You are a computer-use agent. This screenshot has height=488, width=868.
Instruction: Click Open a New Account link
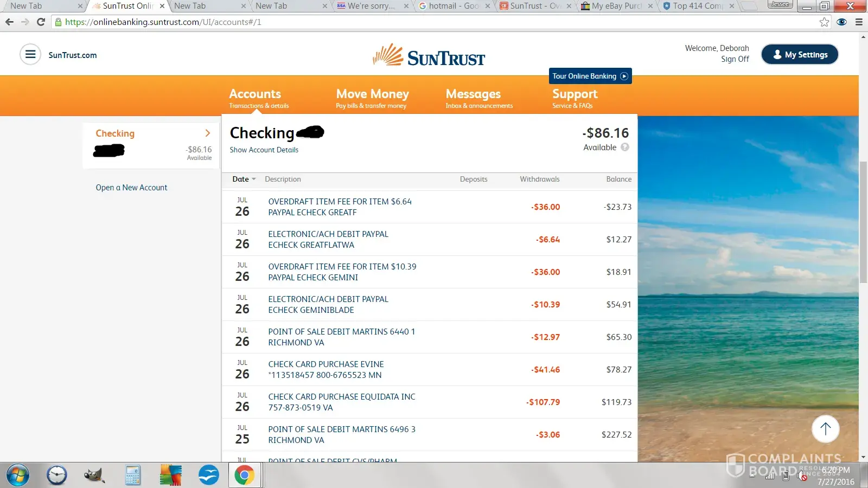point(131,188)
